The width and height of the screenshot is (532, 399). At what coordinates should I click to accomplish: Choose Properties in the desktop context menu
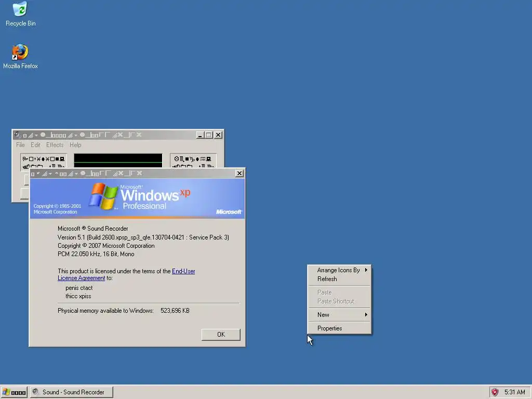[x=339, y=328]
